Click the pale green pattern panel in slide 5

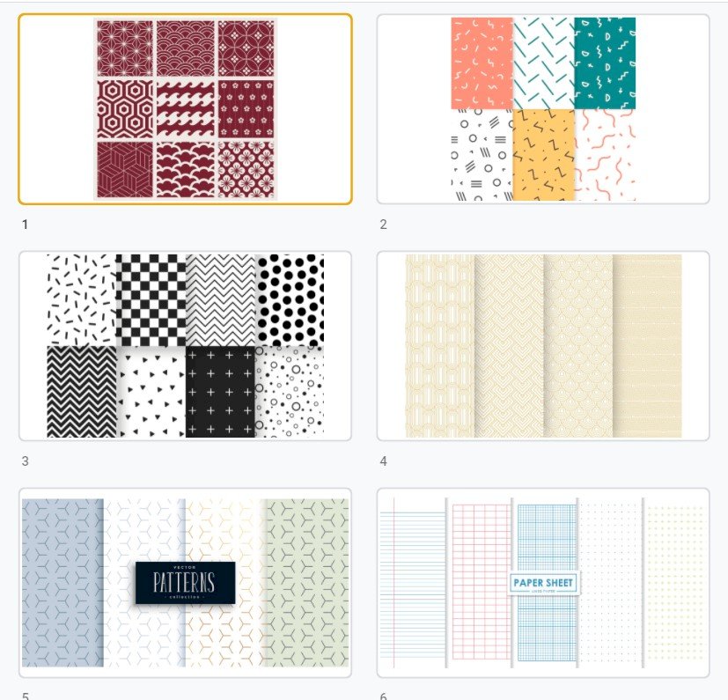point(307,583)
